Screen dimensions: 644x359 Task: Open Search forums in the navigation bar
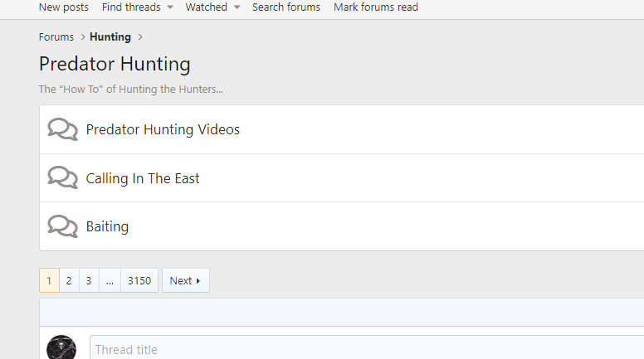(286, 7)
